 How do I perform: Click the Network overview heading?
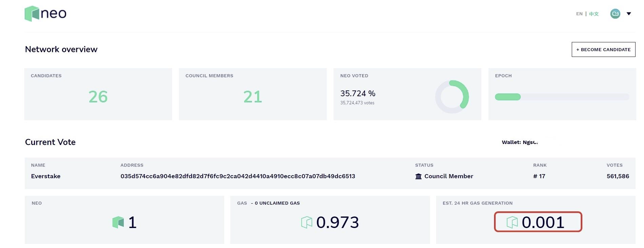[x=61, y=49]
